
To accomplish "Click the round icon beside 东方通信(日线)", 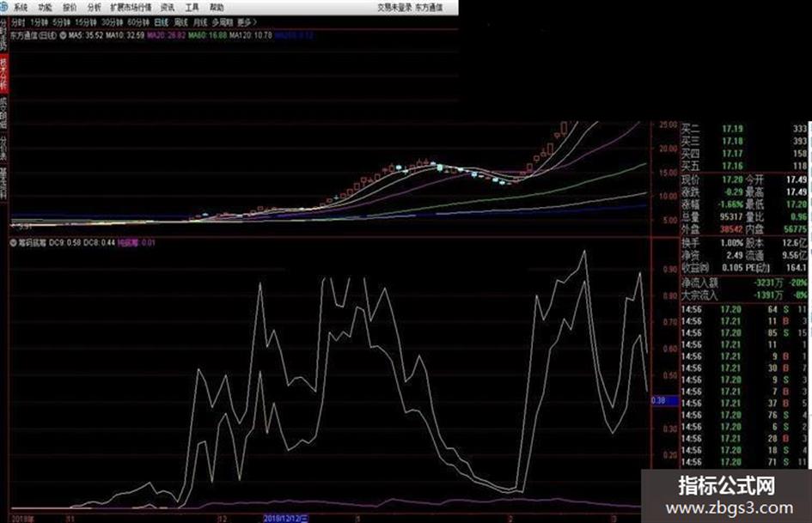I will click(64, 36).
